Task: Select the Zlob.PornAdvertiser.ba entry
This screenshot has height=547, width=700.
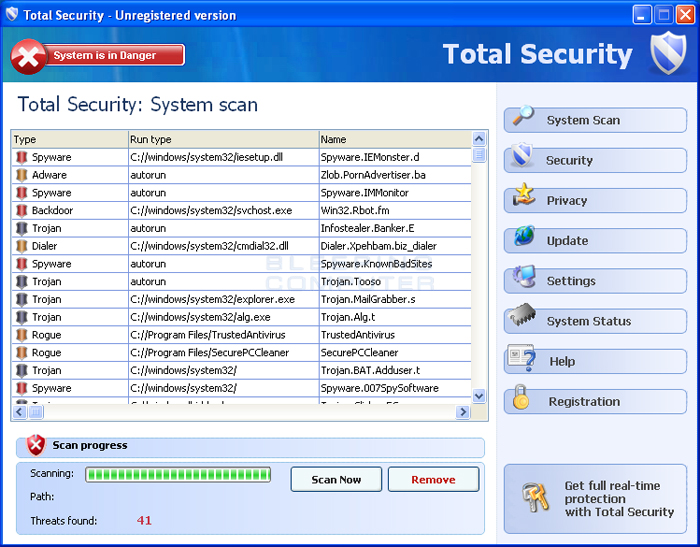Action: point(373,175)
